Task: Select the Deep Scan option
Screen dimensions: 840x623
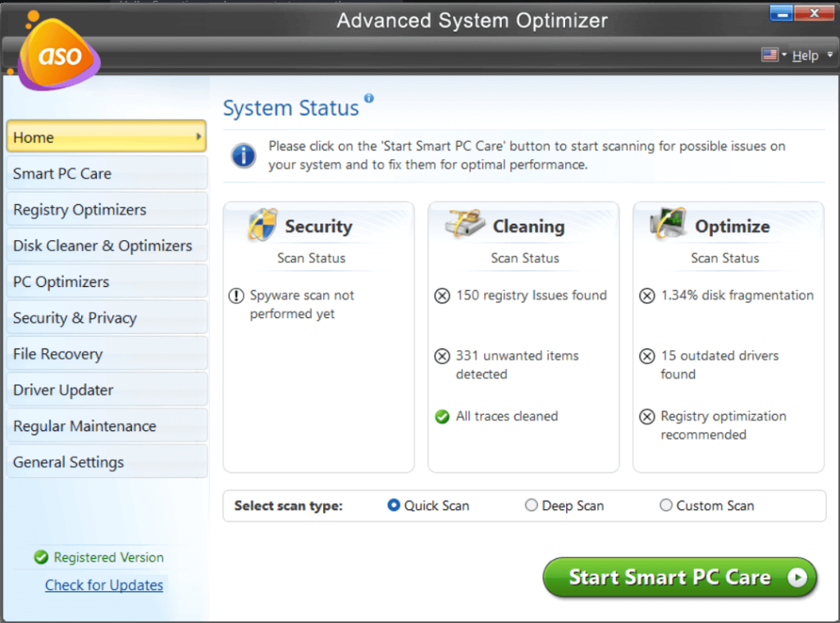Action: tap(532, 506)
